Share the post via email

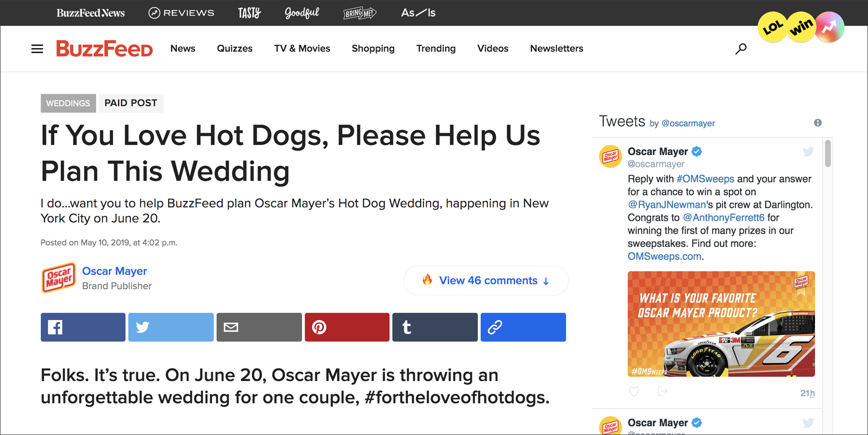pyautogui.click(x=259, y=327)
